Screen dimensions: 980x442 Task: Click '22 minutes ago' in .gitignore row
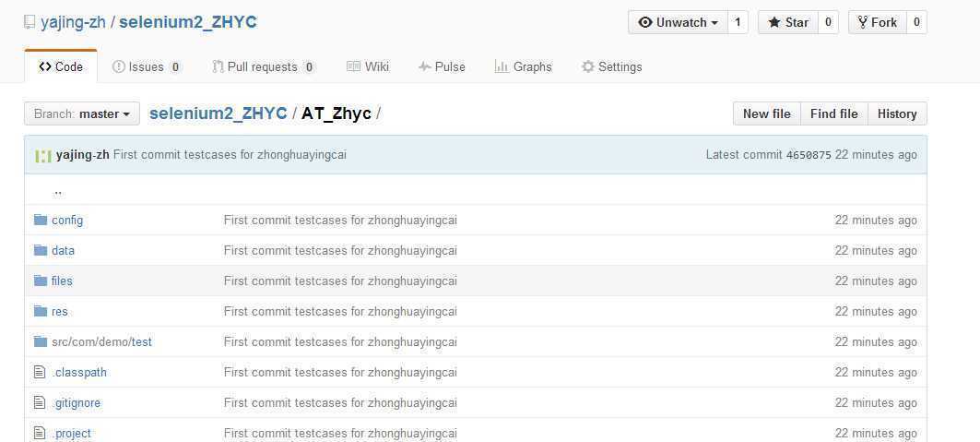pyautogui.click(x=876, y=402)
